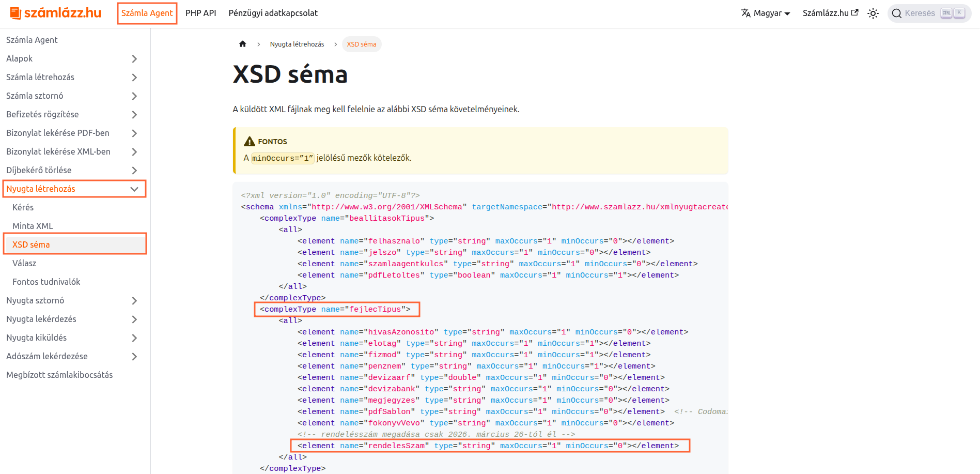Click the számlázz.hu logo

[x=56, y=13]
